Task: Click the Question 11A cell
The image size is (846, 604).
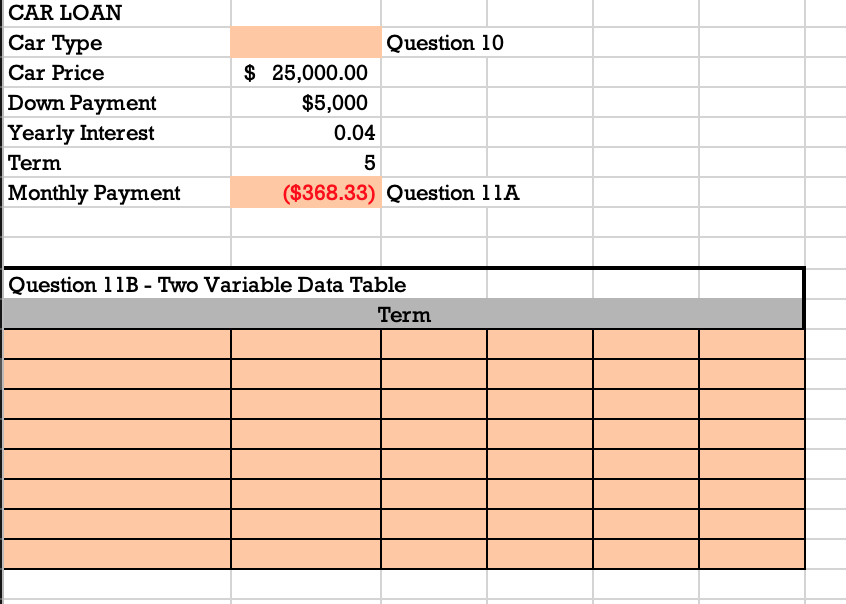Action: 453,193
